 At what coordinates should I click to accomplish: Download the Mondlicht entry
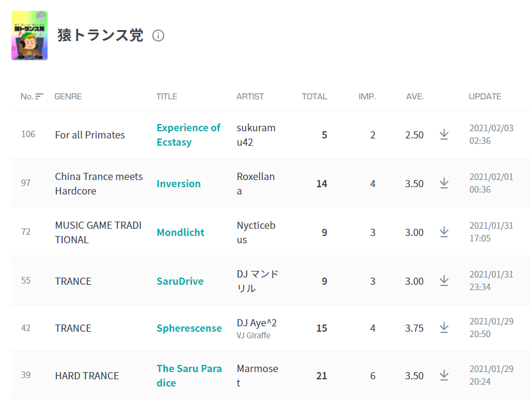click(x=444, y=232)
